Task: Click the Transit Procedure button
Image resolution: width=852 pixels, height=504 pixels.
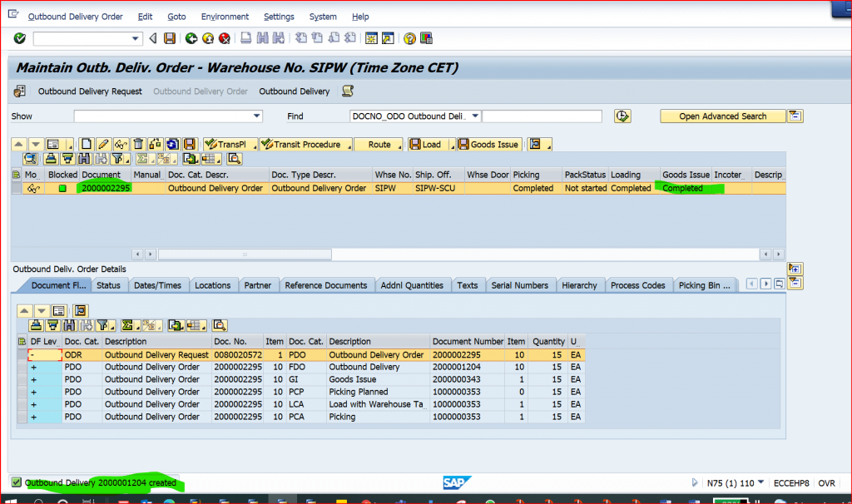Action: click(x=306, y=145)
